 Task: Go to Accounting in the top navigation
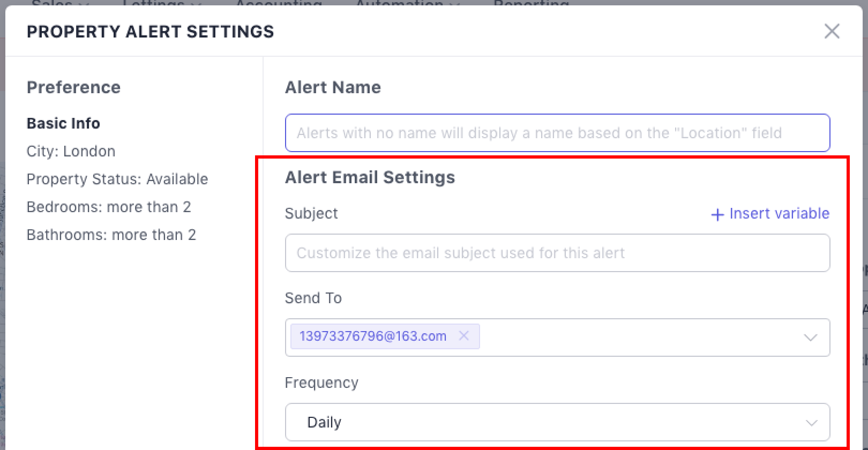[279, 4]
